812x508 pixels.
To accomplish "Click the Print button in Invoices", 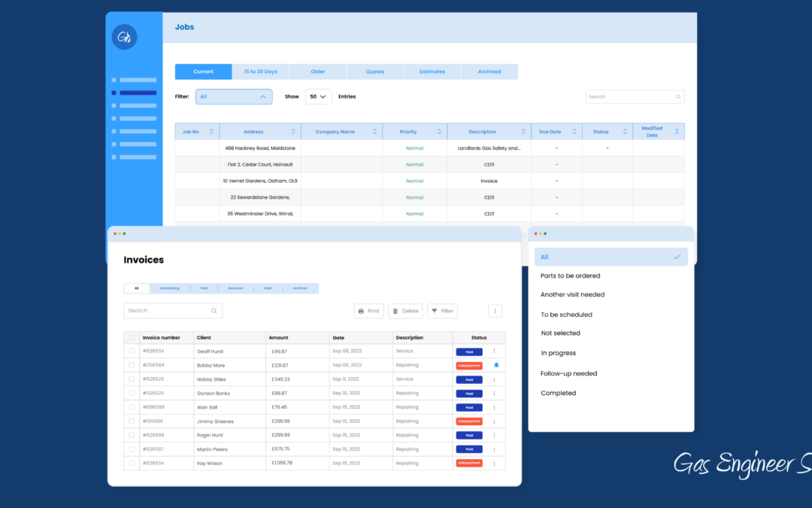I will point(368,311).
